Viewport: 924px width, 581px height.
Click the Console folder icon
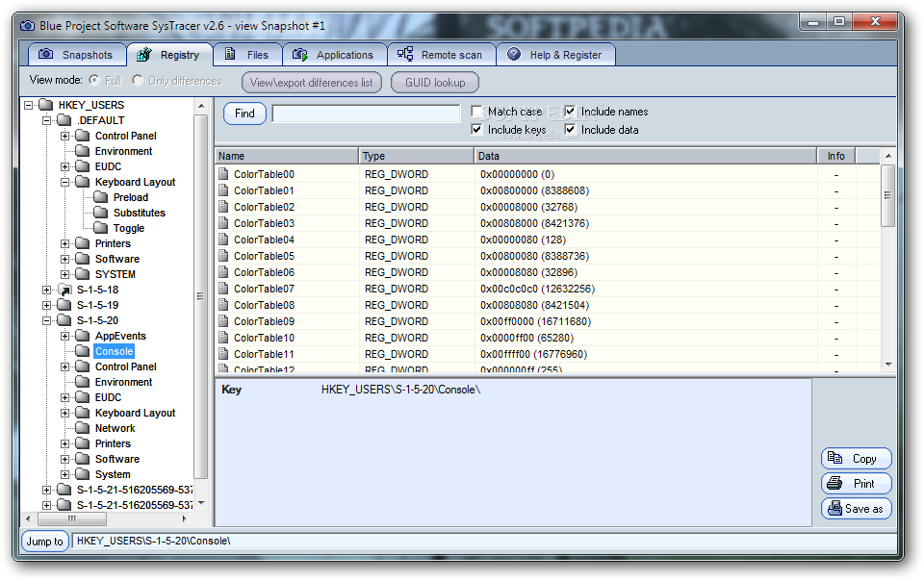coord(83,351)
